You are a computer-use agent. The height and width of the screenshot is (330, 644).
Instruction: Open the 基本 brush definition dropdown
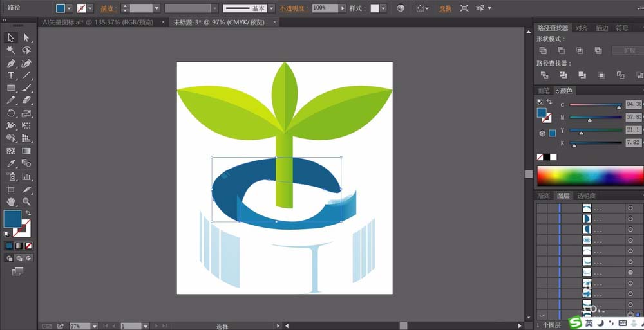click(x=272, y=8)
